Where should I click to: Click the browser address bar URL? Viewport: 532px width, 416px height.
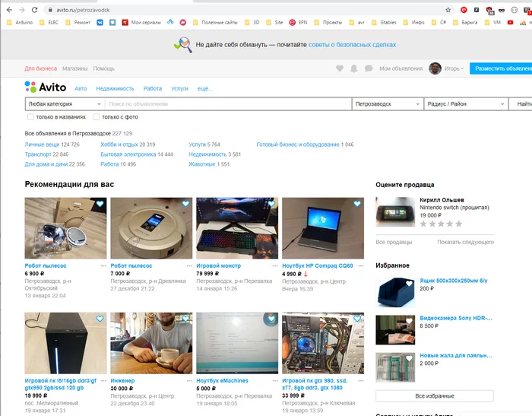click(x=83, y=10)
